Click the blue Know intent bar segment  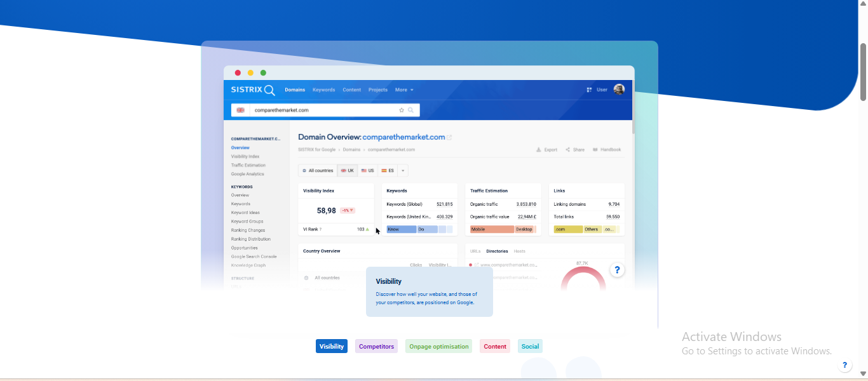point(401,229)
